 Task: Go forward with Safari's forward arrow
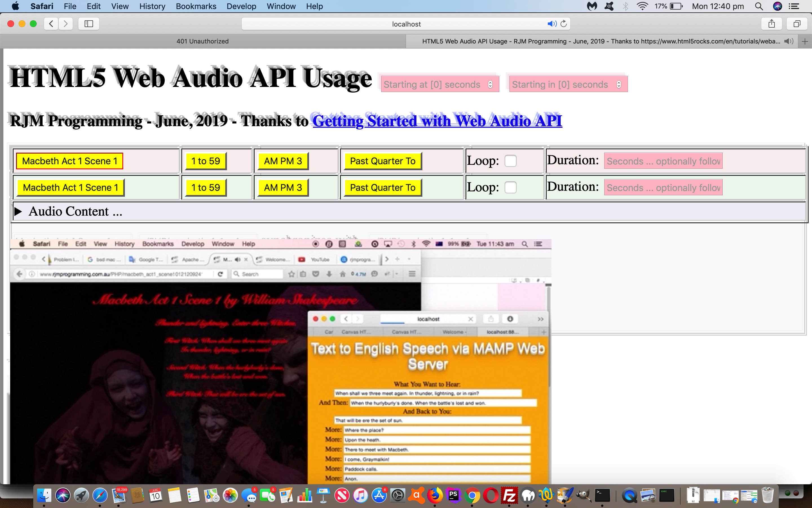[66, 23]
